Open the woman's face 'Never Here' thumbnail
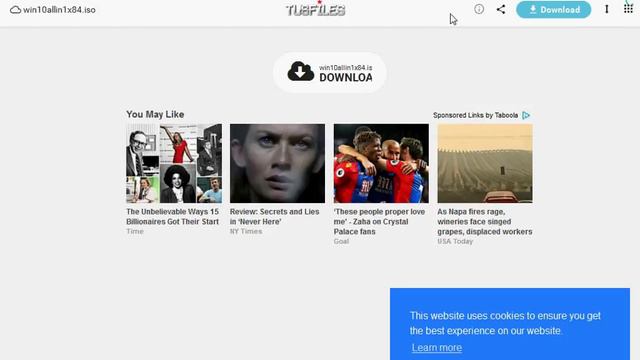Screen dimensions: 640x360 tap(278, 163)
